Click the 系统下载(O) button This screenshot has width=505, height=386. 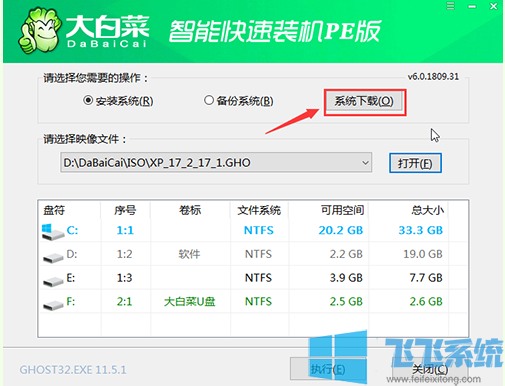[x=364, y=101]
